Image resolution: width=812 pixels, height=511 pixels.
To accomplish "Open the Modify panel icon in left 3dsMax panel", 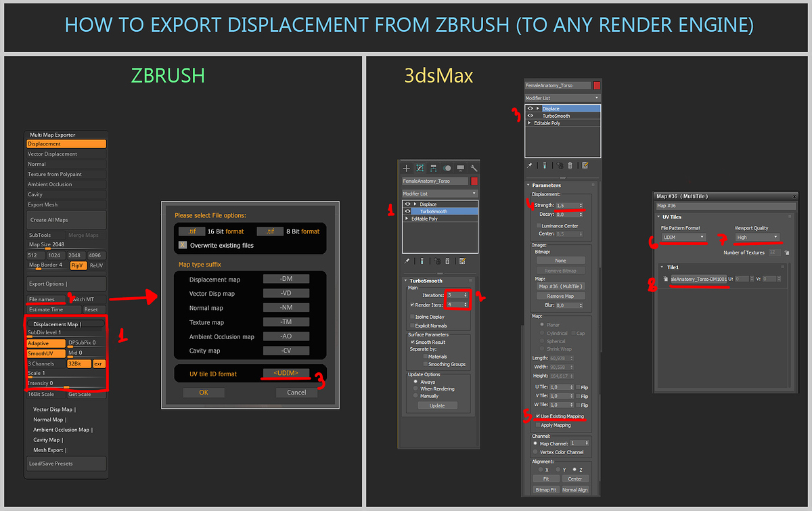I will pos(420,168).
